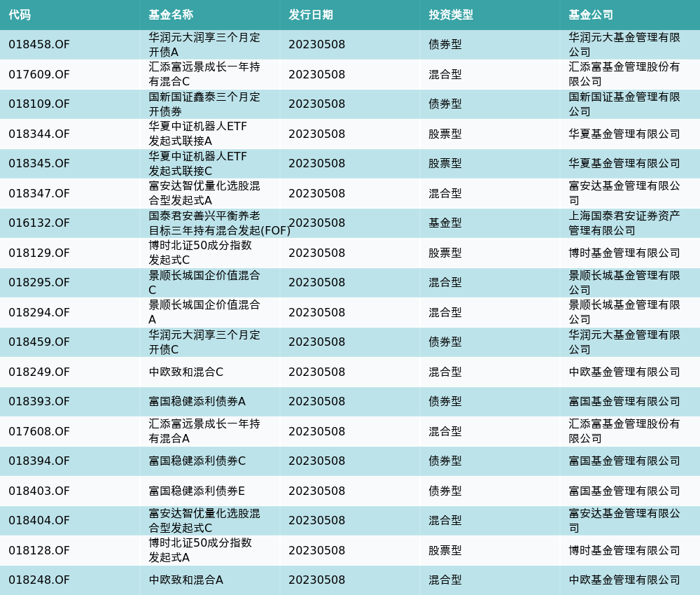Click fund name 博时北证50成分指数发起式C
700x595 pixels.
(200, 253)
